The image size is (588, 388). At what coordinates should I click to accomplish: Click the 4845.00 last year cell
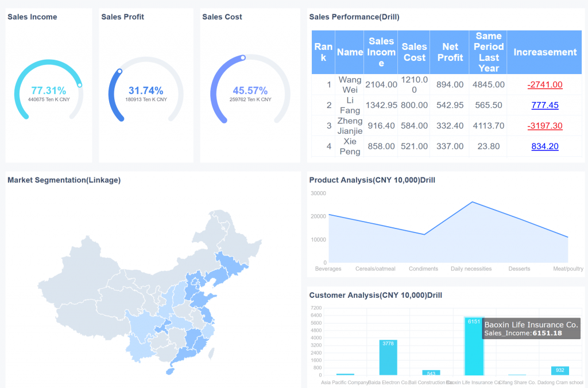click(x=488, y=84)
